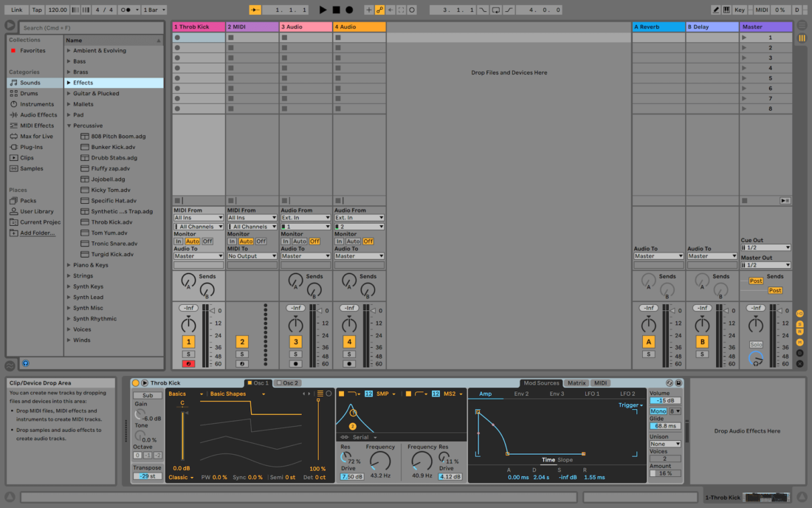This screenshot has height=508, width=812.
Task: Click the browser search field
Action: click(x=91, y=28)
